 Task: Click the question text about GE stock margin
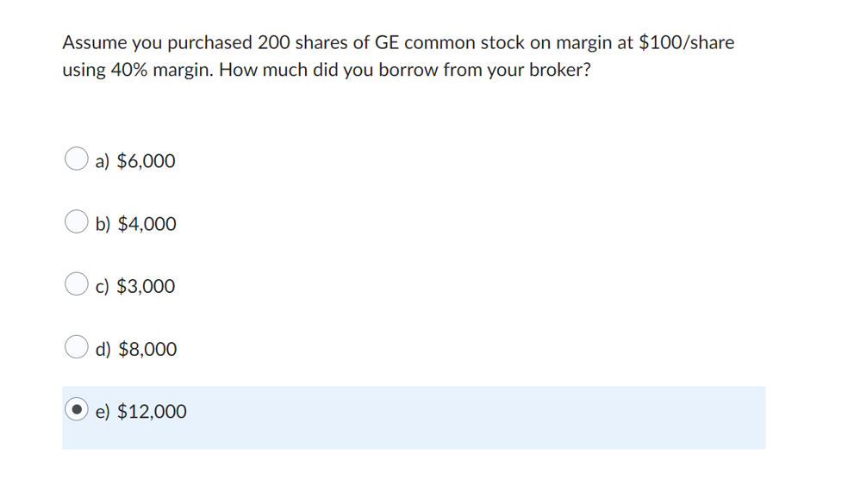pyautogui.click(x=396, y=55)
